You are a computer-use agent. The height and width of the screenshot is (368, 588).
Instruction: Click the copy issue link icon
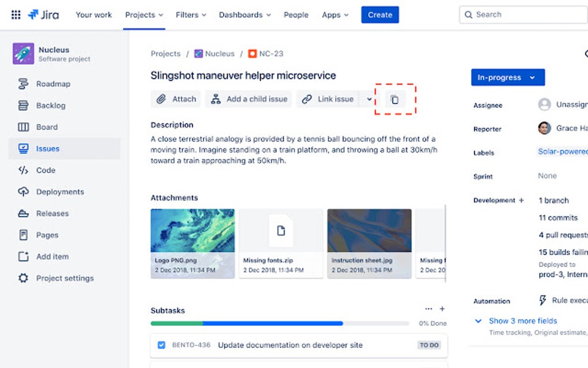coord(395,99)
